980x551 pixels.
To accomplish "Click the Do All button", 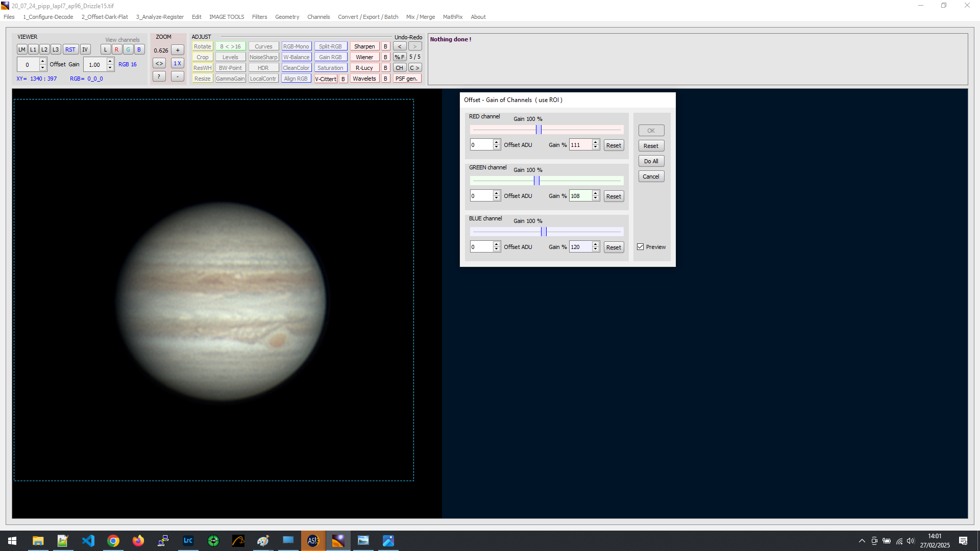I will 651,161.
